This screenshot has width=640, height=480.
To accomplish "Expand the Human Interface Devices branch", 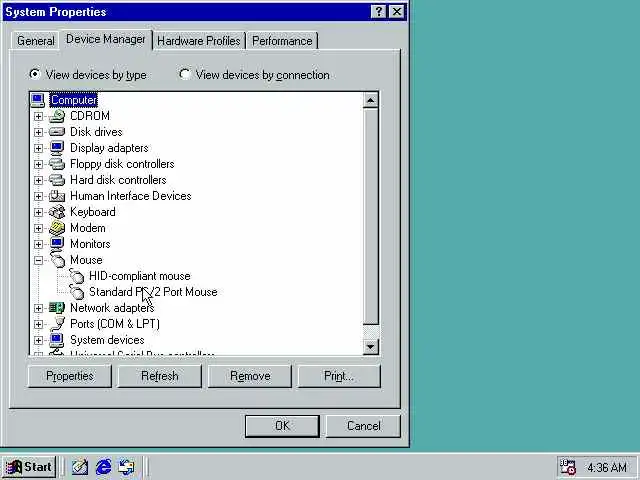I will click(38, 196).
